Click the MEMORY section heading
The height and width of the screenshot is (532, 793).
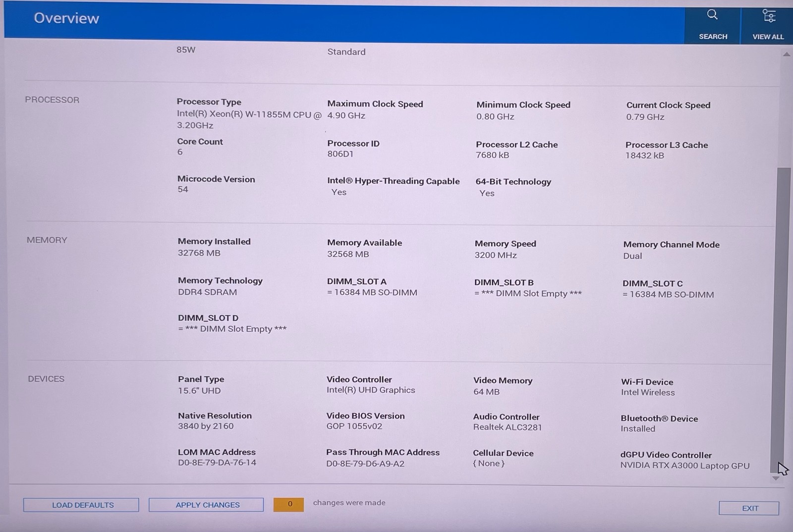(x=47, y=240)
